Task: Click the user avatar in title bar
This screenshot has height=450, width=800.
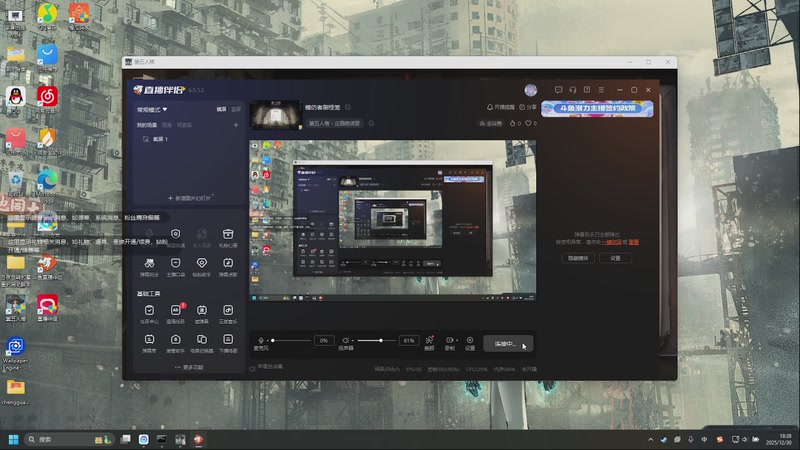Action: [531, 90]
